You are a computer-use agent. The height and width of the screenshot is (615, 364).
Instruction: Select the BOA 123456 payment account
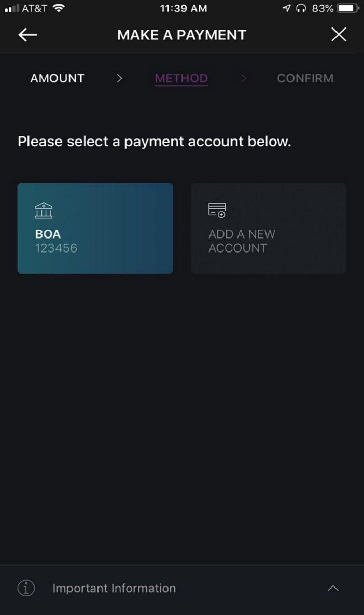pos(95,228)
